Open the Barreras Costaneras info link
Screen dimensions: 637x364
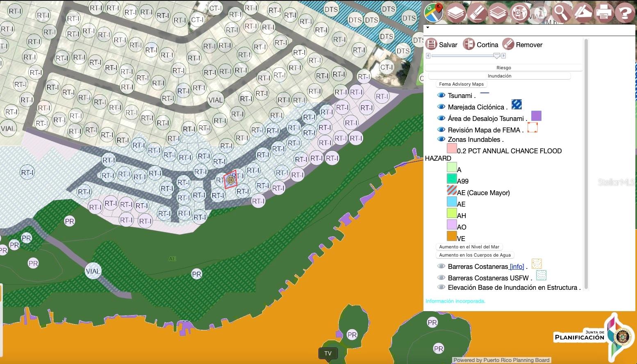pos(516,266)
